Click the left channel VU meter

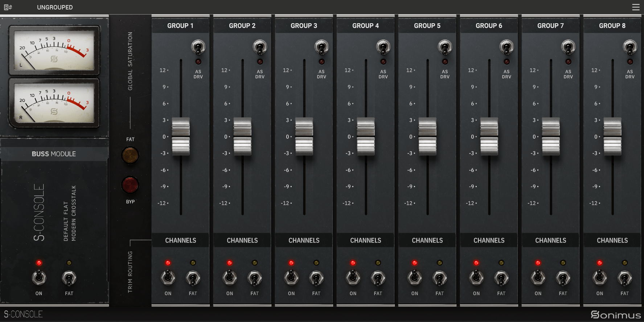click(54, 50)
